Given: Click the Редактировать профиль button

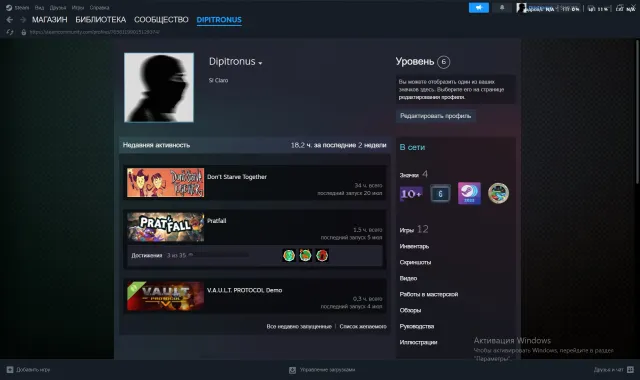Looking at the screenshot, I should (x=436, y=116).
